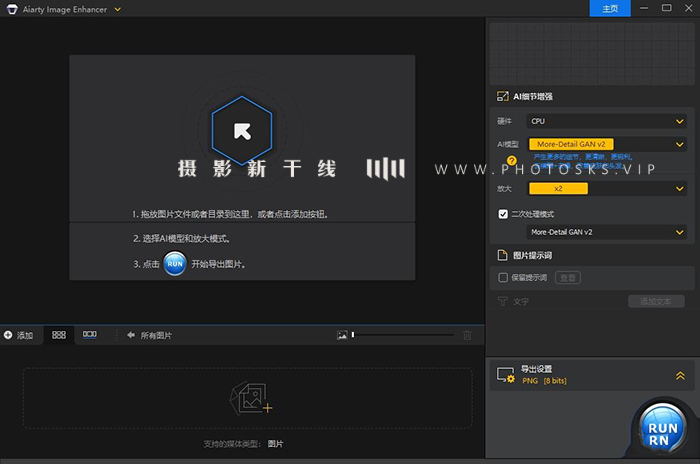Click the hexagon import arrow icon
700x464 pixels.
click(x=242, y=131)
